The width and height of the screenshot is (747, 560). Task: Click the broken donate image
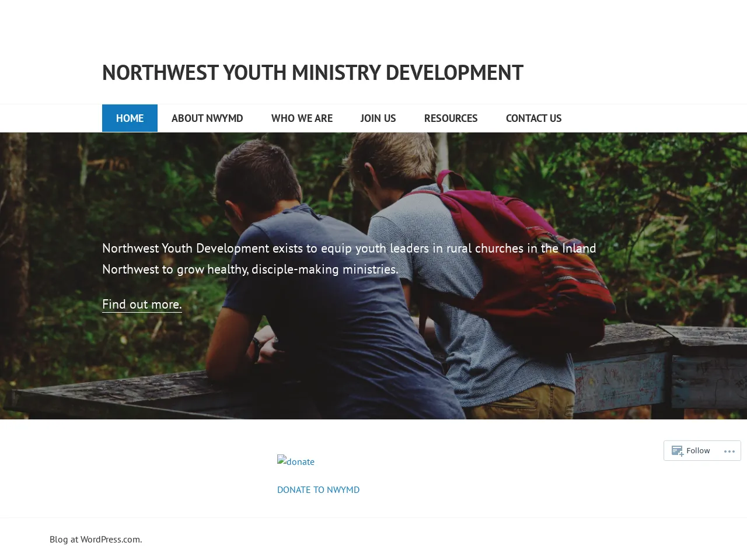[296, 461]
